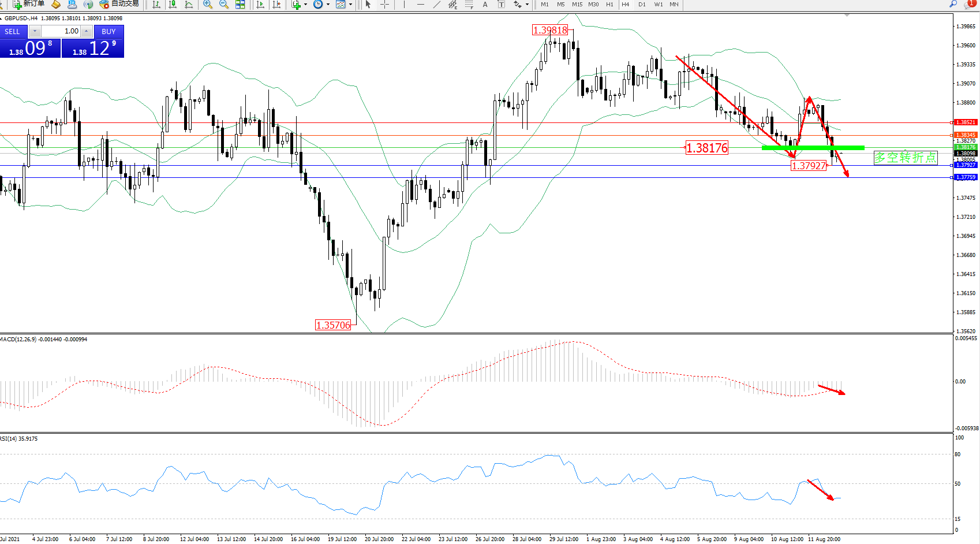Image resolution: width=980 pixels, height=544 pixels.
Task: Switch to the D1 timeframe
Action: [x=642, y=5]
